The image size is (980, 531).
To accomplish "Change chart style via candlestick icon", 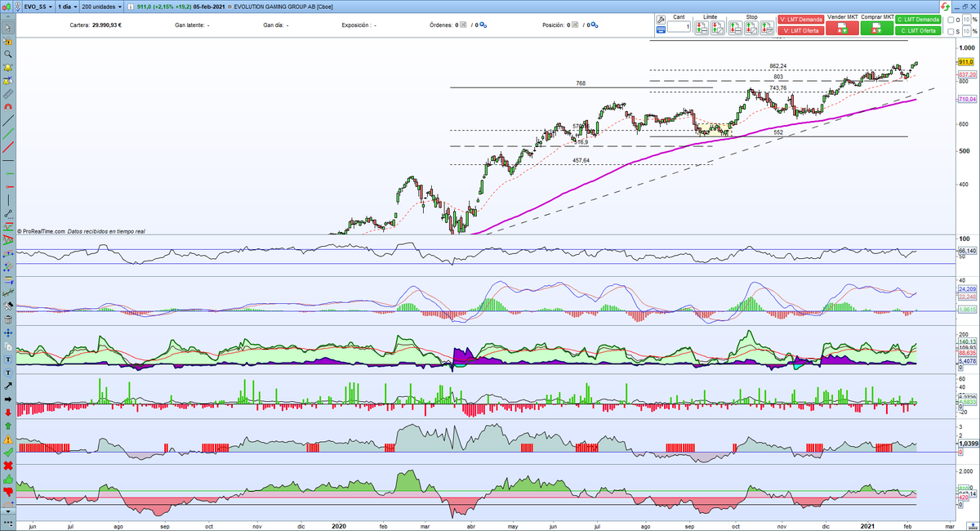I will (7, 7).
